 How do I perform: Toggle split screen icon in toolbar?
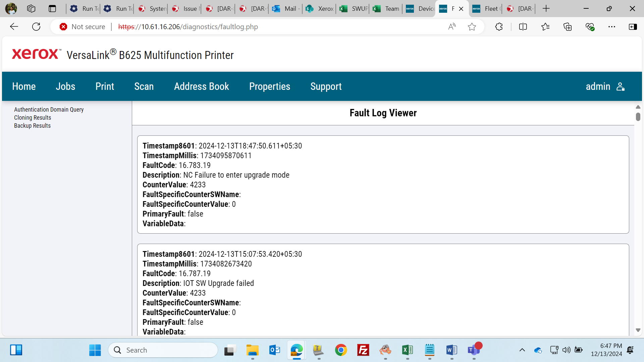pos(523,27)
